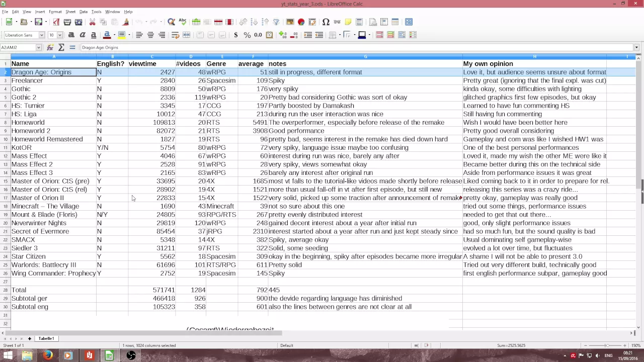Open the Font Name dropdown
Screen dimensions: 644x362
tap(42, 35)
